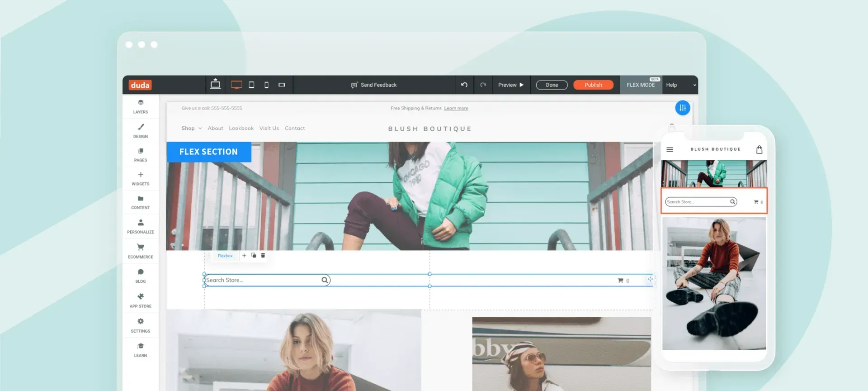This screenshot has height=391, width=868.
Task: Click the blue floating settings button on canvas
Action: [683, 108]
